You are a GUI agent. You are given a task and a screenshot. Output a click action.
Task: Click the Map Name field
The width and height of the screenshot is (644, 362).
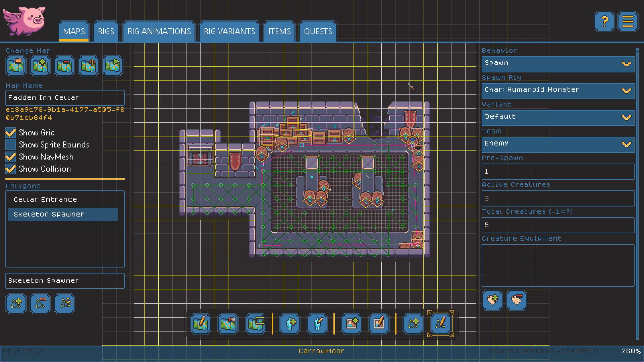click(x=65, y=98)
